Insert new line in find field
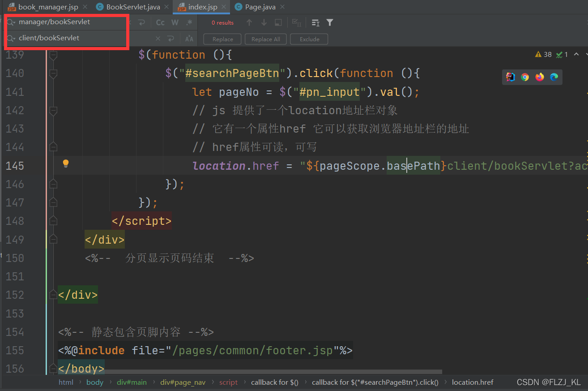This screenshot has width=588, height=391. pyautogui.click(x=141, y=22)
